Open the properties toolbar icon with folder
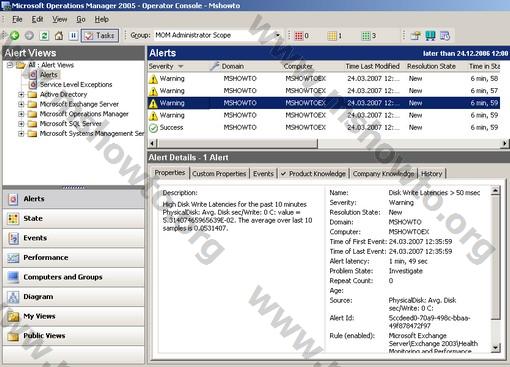This screenshot has height=367, width=510. click(x=415, y=35)
